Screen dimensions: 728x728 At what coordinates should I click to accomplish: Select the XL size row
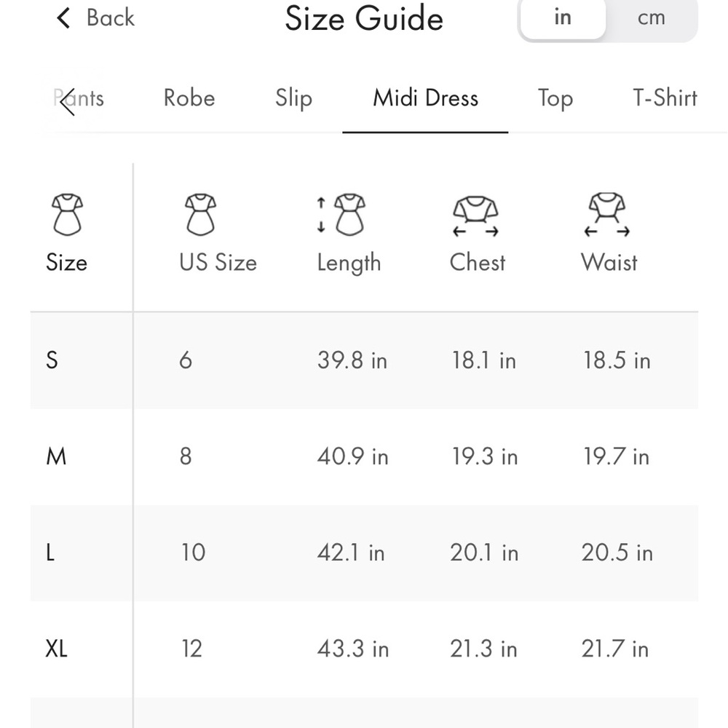click(364, 649)
